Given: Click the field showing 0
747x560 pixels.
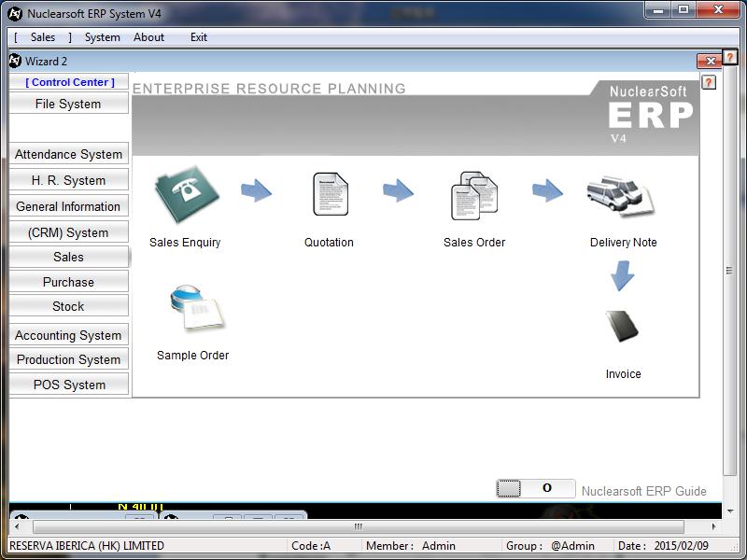Looking at the screenshot, I should click(548, 488).
